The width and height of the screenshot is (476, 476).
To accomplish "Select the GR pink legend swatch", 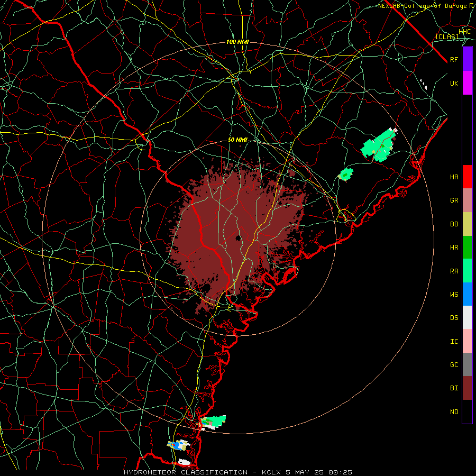I will (x=467, y=200).
